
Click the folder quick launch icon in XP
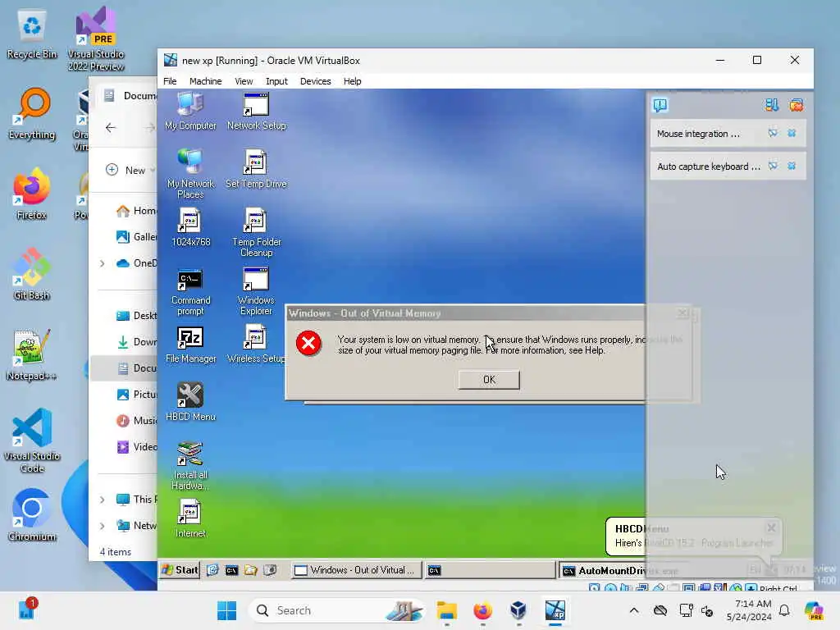(x=251, y=570)
